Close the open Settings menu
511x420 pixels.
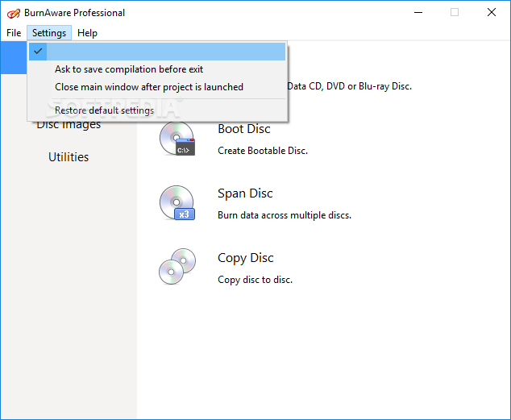(49, 33)
